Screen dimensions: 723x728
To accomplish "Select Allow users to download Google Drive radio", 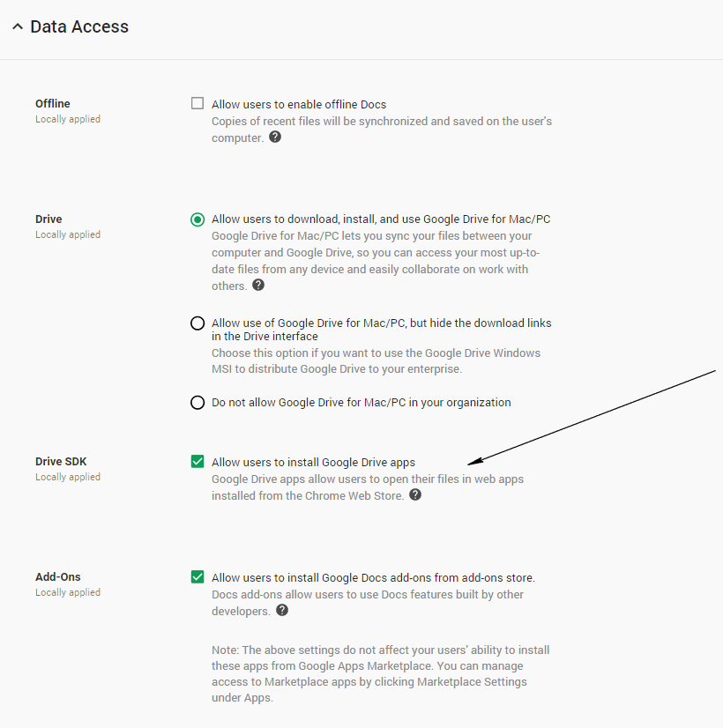I will pyautogui.click(x=198, y=219).
